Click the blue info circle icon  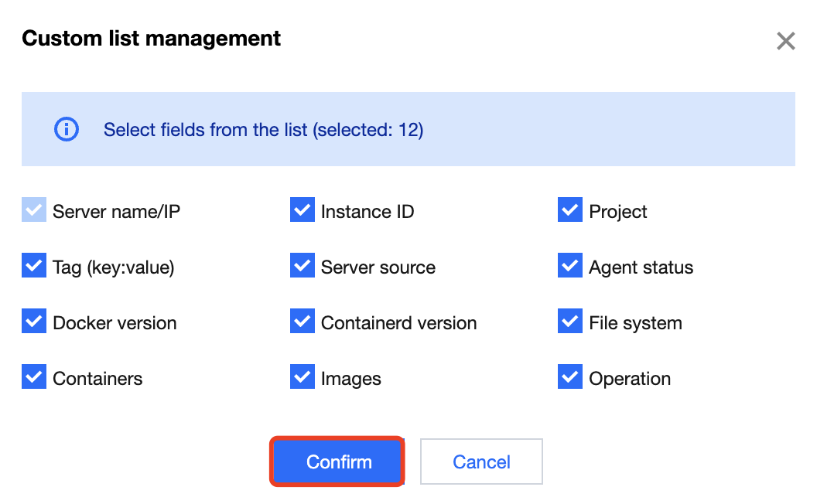pyautogui.click(x=67, y=129)
